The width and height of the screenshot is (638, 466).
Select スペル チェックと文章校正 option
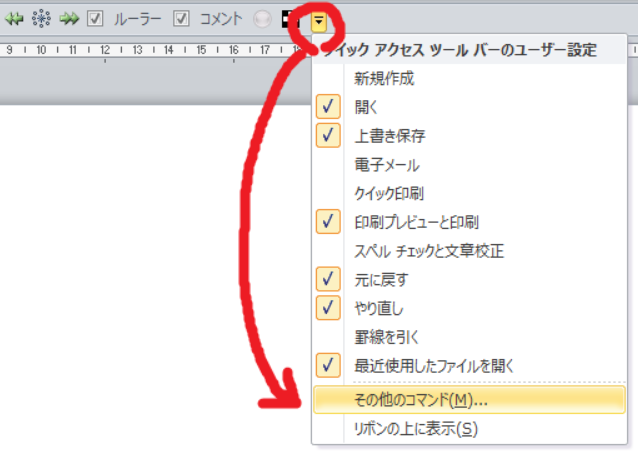point(441,250)
